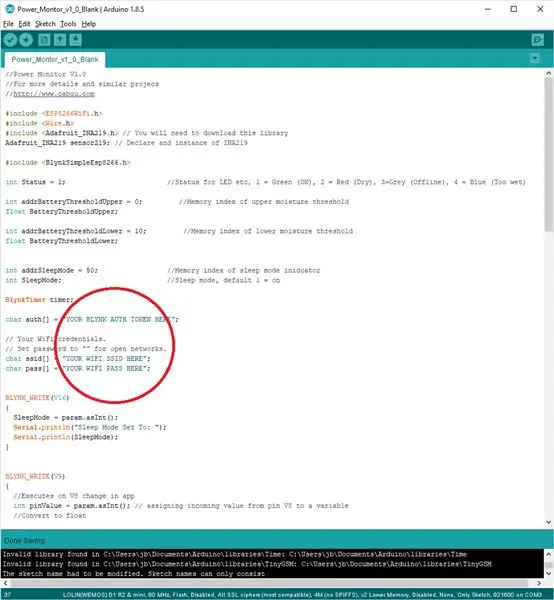554x600 pixels.
Task: Select the Power_Montor_v1_0_Blank sketch tab
Action: tap(55, 59)
